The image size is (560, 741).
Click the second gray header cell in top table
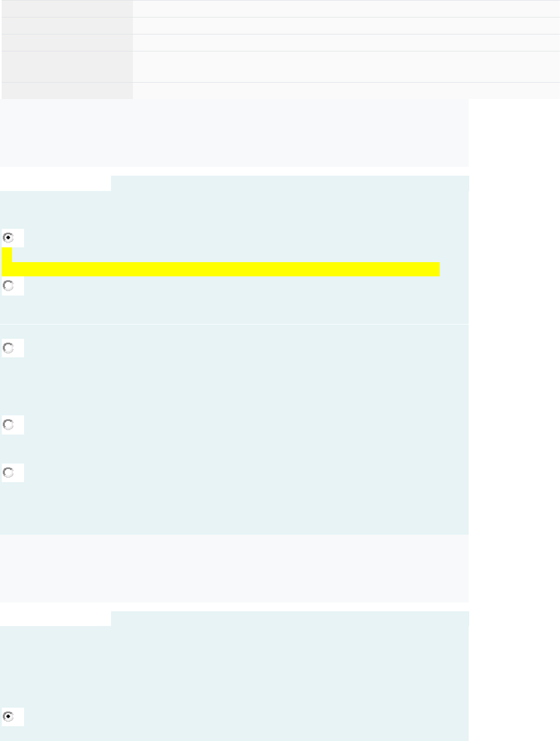coord(67,26)
